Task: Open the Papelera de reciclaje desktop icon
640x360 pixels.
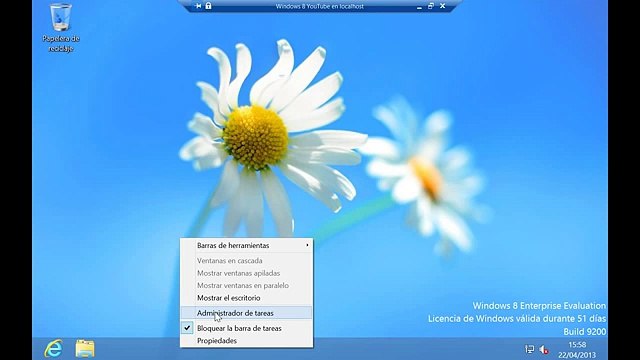Action: [x=61, y=28]
